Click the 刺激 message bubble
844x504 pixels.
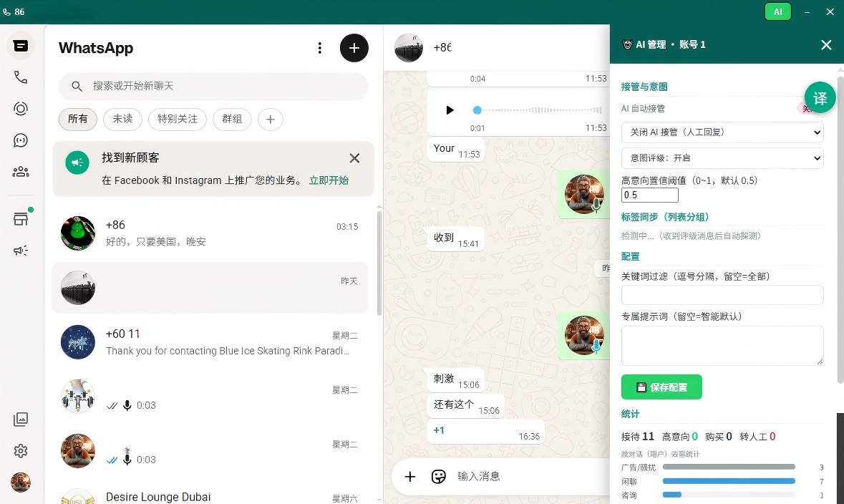(456, 380)
